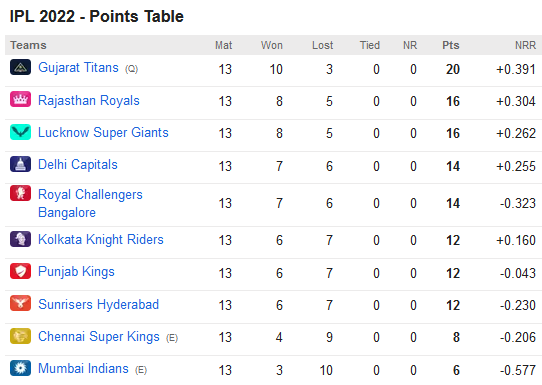Screen dimensions: 542x385
Task: Click the Chennai Super Kings yellow logo
Action: pos(20,336)
